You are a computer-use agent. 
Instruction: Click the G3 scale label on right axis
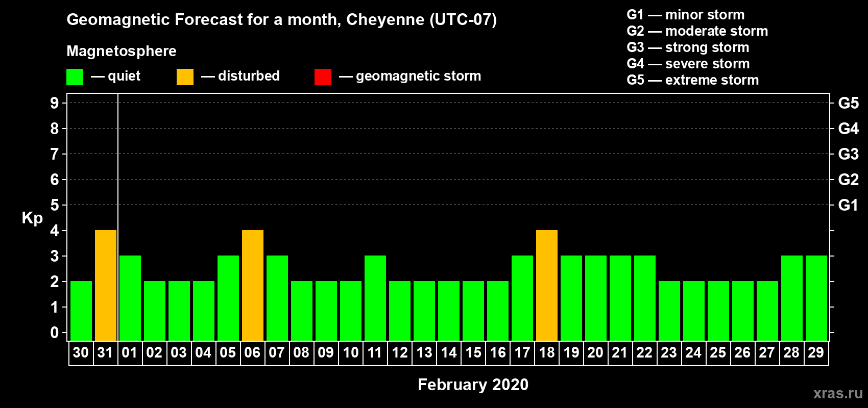coord(849,154)
